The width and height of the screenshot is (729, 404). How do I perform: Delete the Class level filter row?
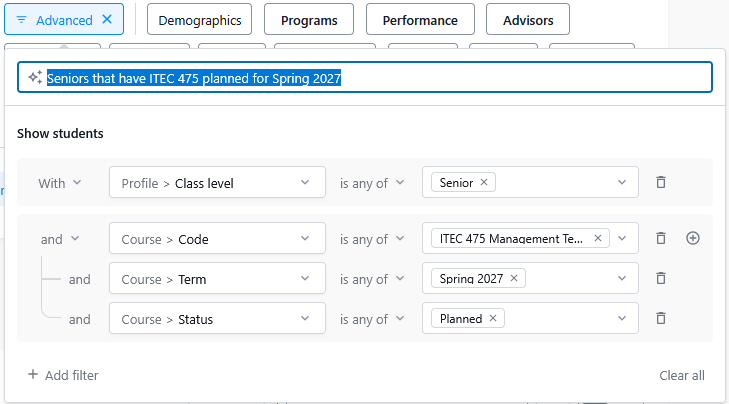point(661,182)
